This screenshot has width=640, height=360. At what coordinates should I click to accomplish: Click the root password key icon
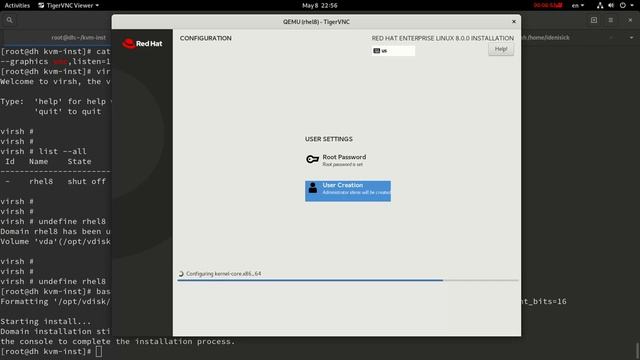tap(312, 159)
